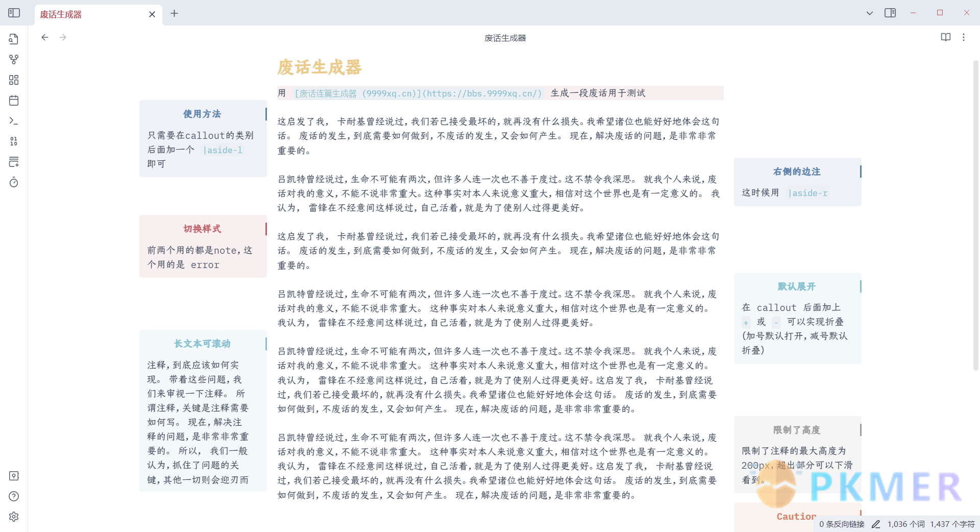Click the |aside-r inline code

[x=808, y=193]
